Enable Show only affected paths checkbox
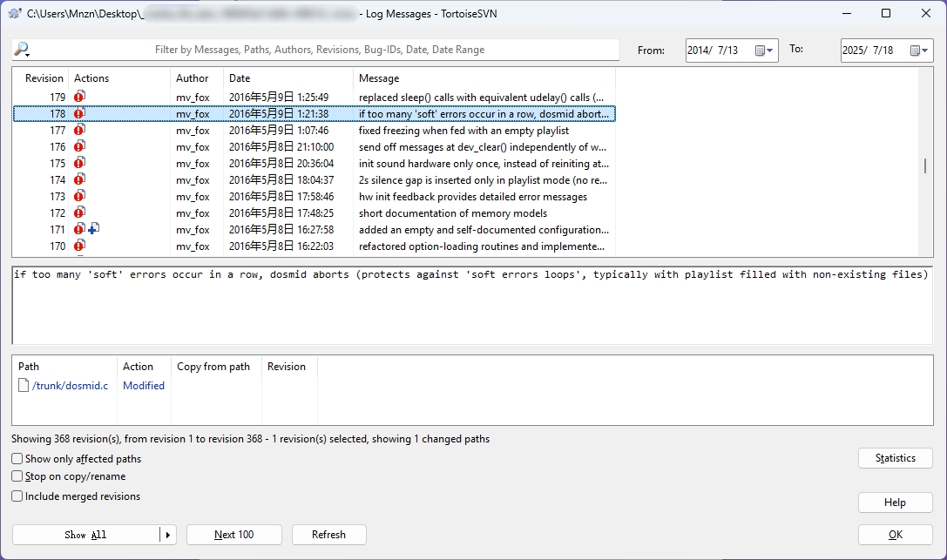 [x=17, y=459]
